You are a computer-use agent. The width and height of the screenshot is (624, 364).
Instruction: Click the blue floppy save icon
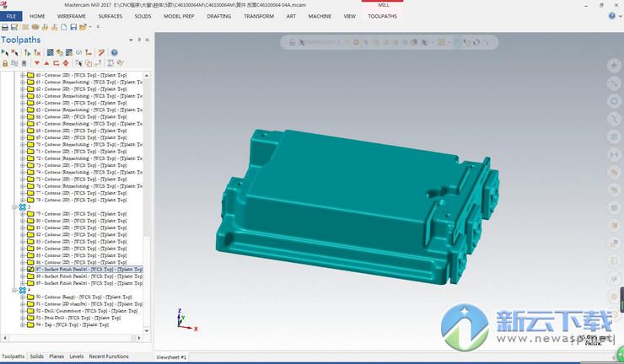[x=73, y=27]
